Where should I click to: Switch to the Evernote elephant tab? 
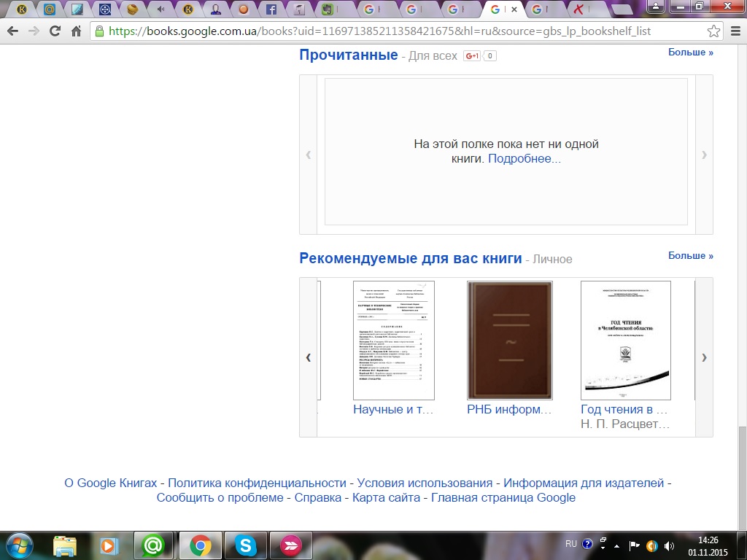327,9
